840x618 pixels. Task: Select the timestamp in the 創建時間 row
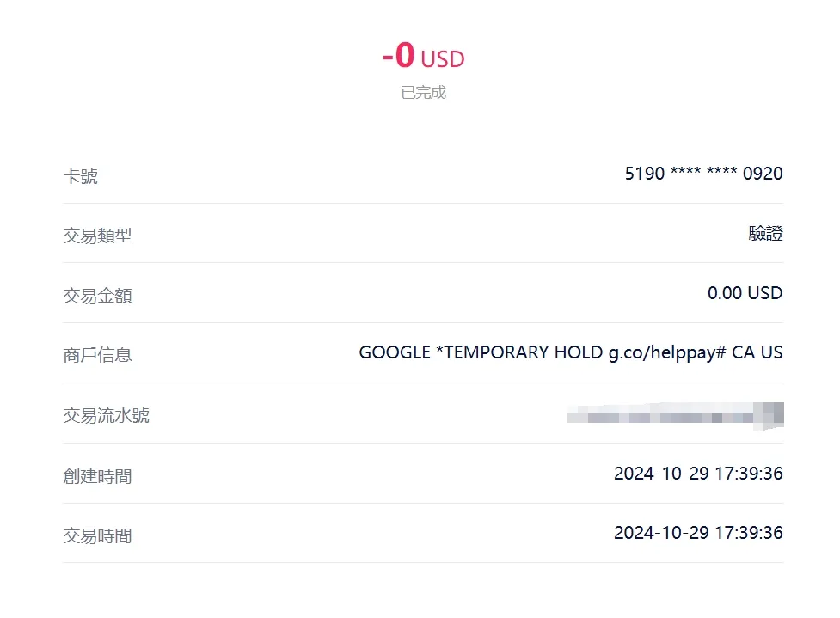698,473
